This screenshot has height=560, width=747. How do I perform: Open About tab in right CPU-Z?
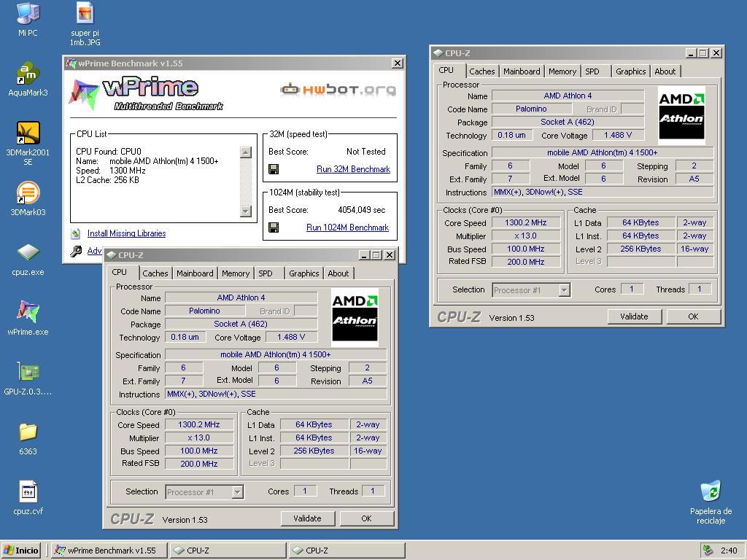pos(665,71)
